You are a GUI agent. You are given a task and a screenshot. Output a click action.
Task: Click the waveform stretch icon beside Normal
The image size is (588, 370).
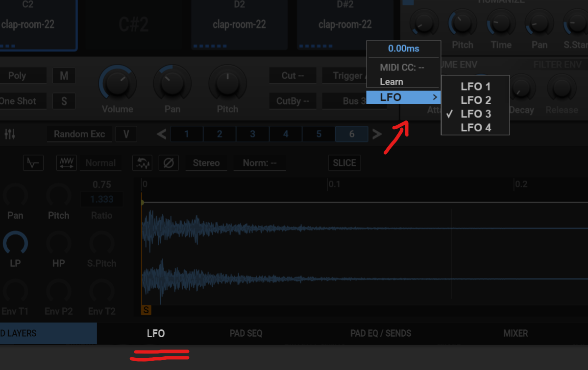[67, 163]
